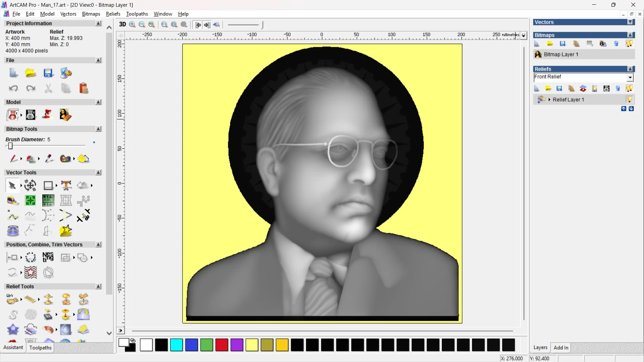Collapse the Vector Tools section
Image resolution: width=644 pixels, height=362 pixels.
click(x=98, y=172)
